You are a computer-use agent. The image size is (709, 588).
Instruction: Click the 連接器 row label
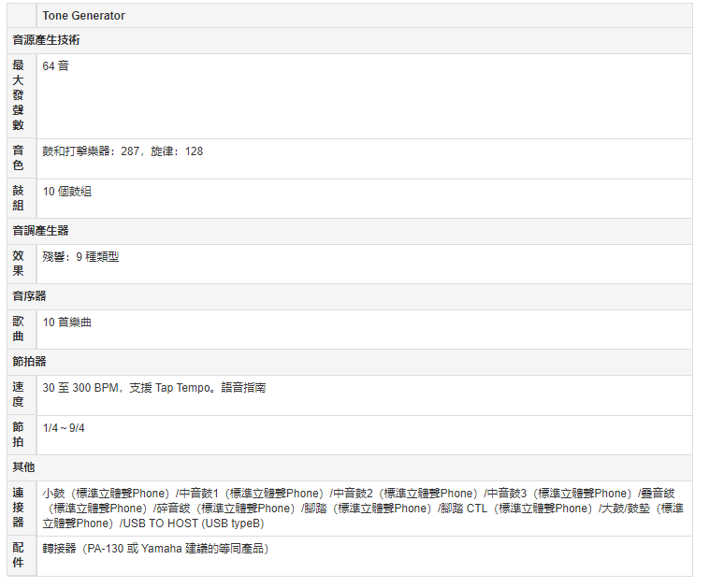19,508
